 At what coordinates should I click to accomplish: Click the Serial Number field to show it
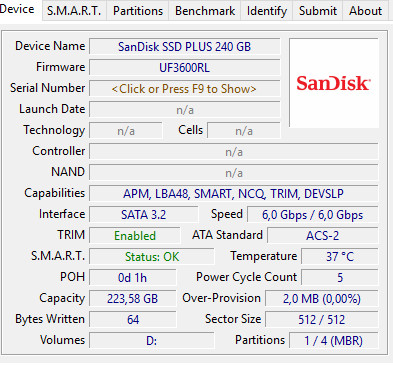pyautogui.click(x=185, y=89)
